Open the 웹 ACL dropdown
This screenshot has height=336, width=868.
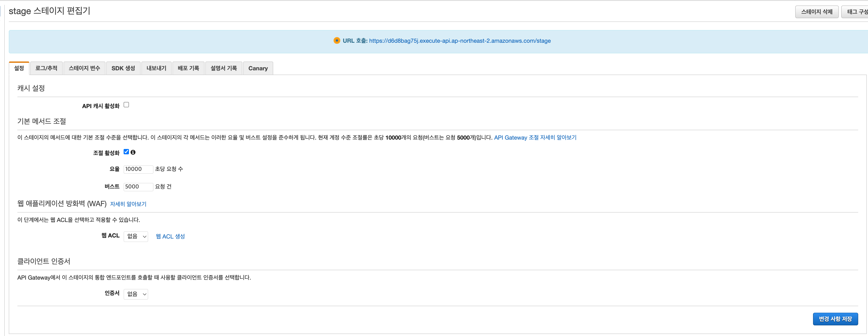tap(136, 237)
